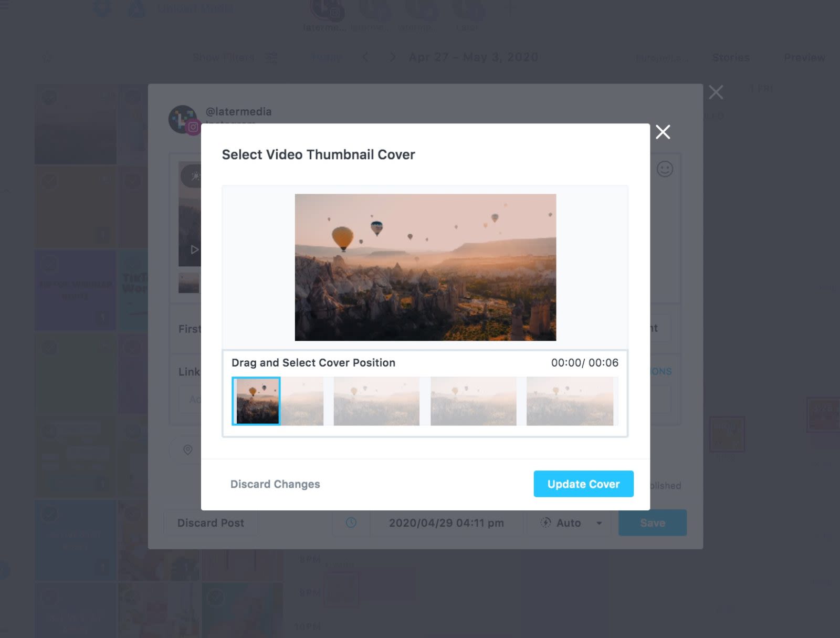Screen dimensions: 840x638
Task: Select the highlighted first cover frame
Action: pos(256,401)
